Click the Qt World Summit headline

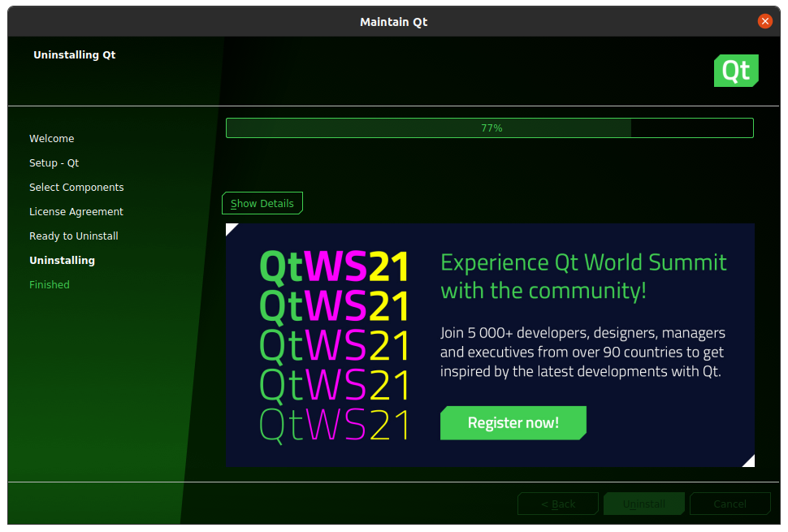click(583, 276)
